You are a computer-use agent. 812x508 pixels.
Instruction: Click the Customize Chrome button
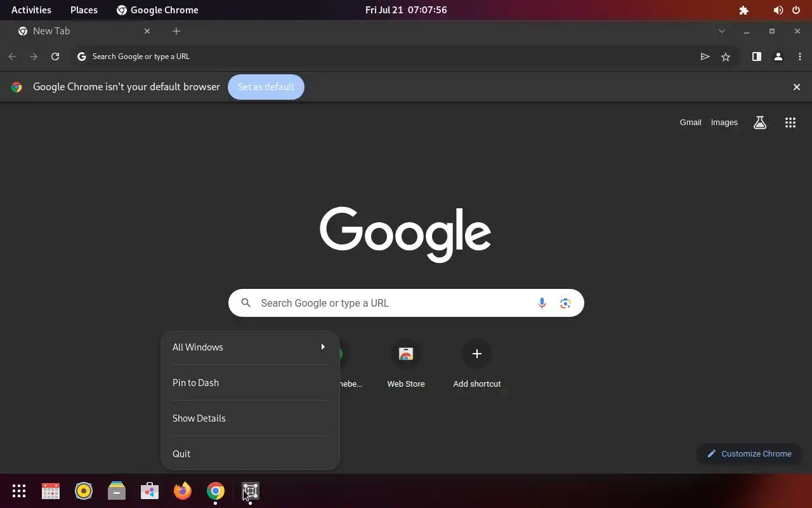(749, 453)
